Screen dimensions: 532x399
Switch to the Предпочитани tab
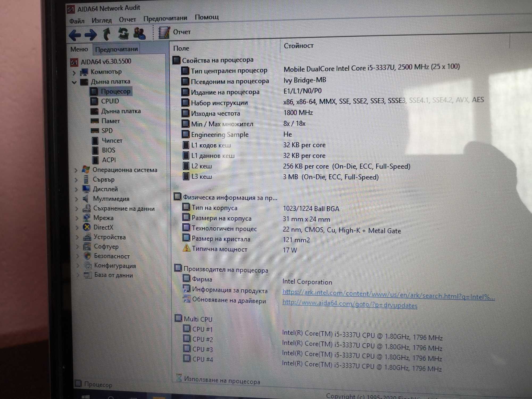(x=117, y=49)
